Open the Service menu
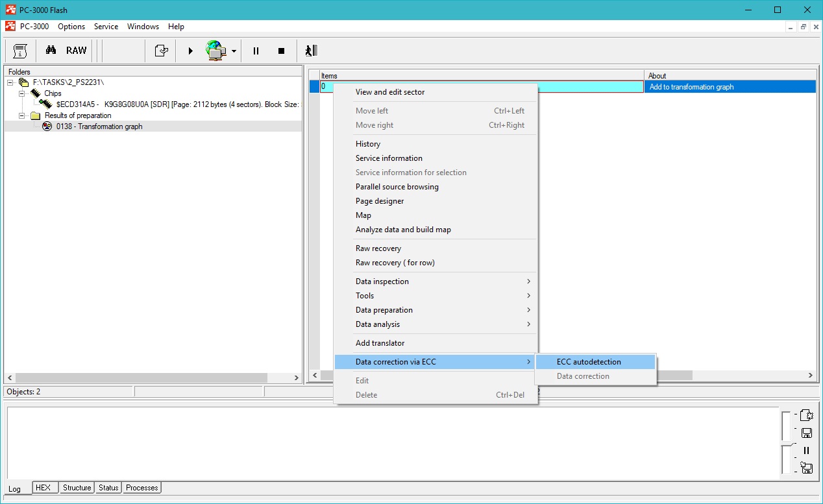 pos(106,27)
